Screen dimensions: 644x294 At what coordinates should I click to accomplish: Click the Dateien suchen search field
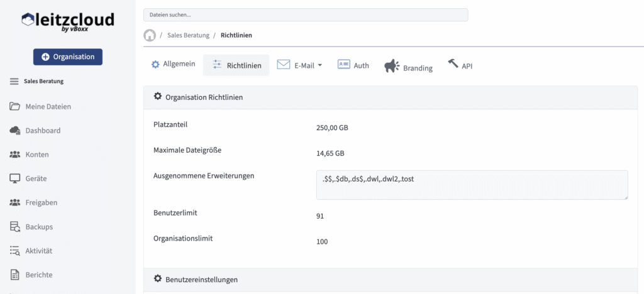pos(306,14)
